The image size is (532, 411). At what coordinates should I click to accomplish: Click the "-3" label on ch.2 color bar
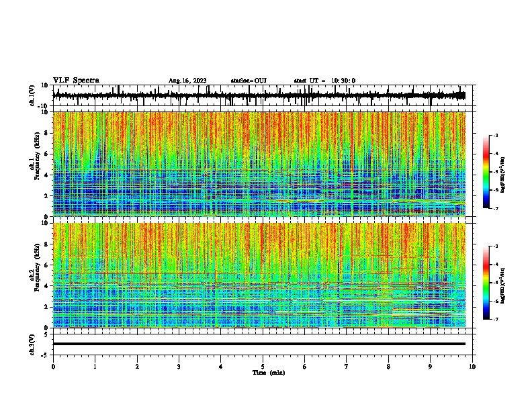496,246
